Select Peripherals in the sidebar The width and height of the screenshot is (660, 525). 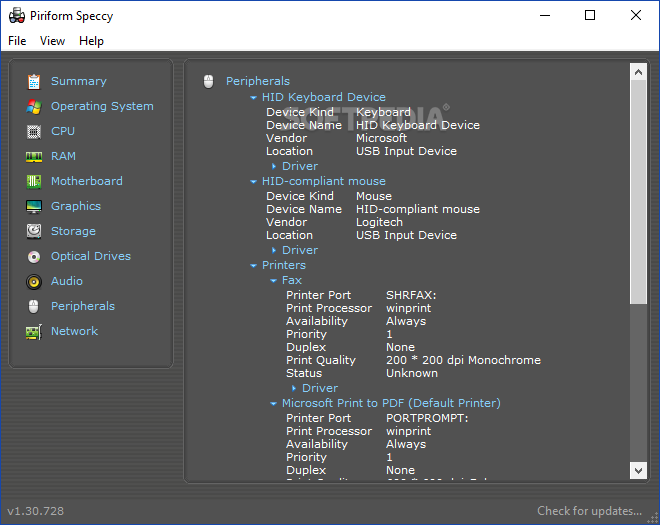[x=83, y=306]
